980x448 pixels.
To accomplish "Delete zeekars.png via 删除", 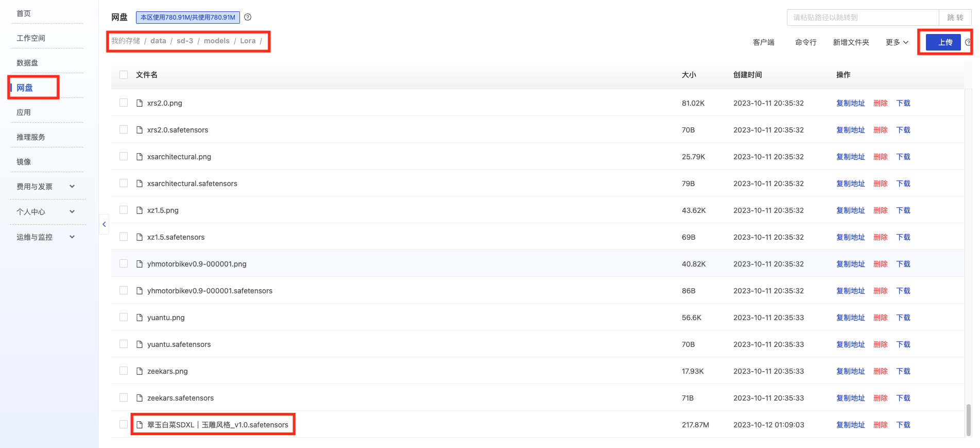I will click(x=881, y=371).
